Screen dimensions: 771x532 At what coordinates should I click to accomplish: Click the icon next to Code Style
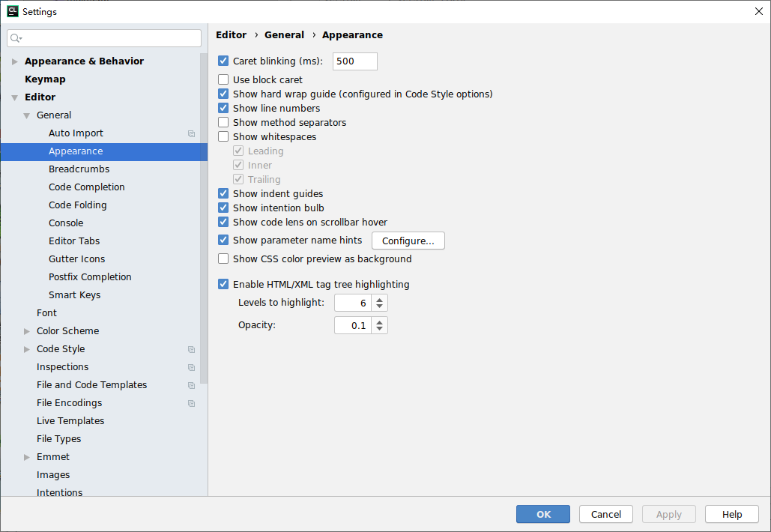coord(191,348)
